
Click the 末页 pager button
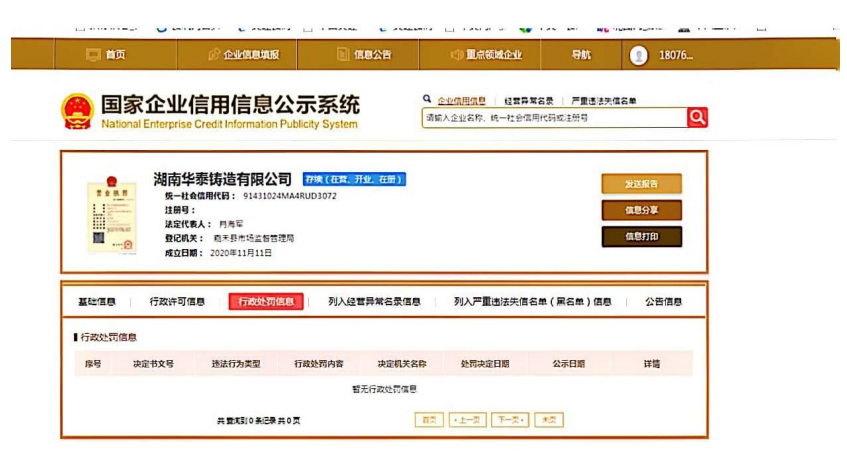549,420
